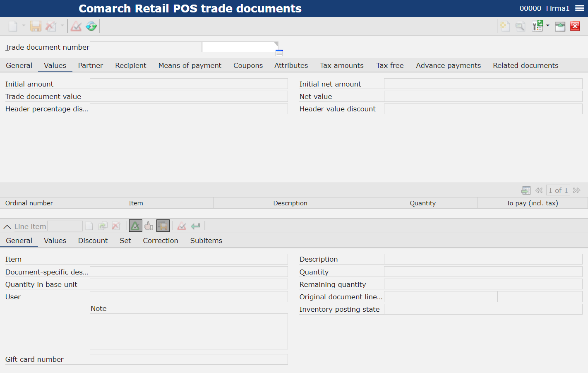Screen dimensions: 588x373
Task: Click the Net value field
Action: click(x=483, y=96)
